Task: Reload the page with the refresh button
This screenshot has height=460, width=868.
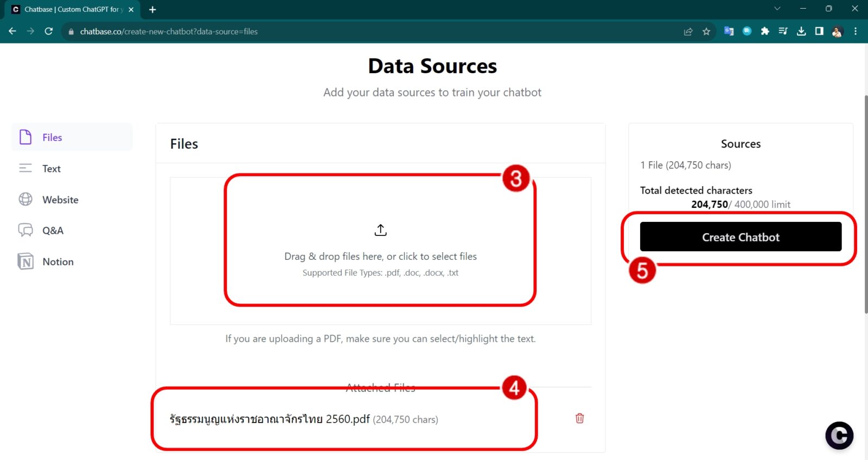Action: [49, 31]
